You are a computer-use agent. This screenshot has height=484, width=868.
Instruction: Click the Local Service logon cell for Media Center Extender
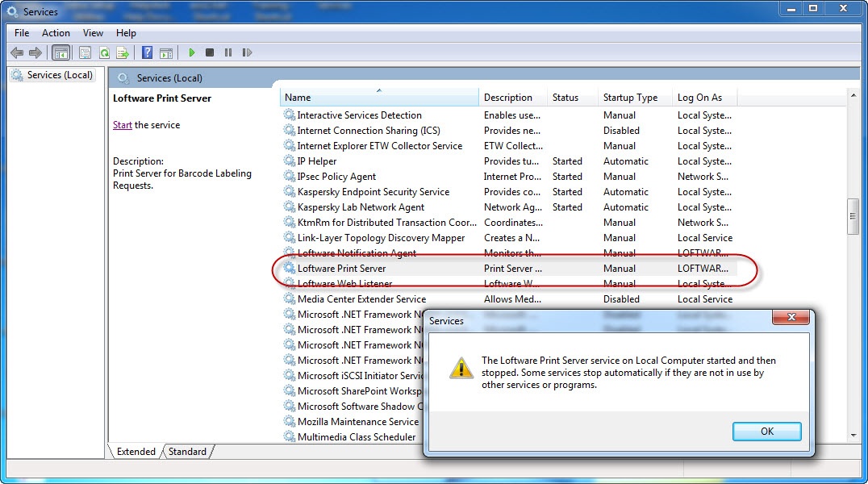pos(705,298)
